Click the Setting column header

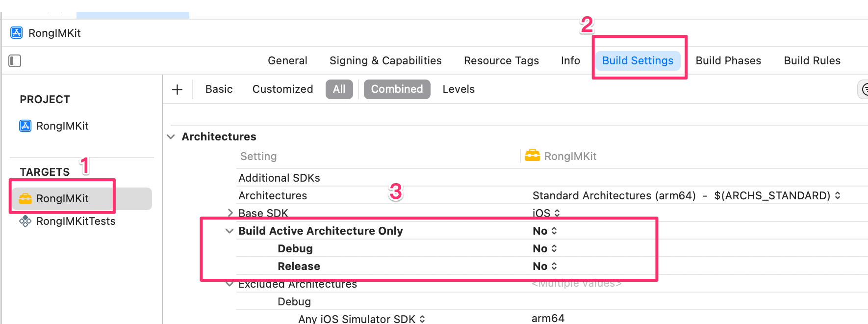coord(258,156)
